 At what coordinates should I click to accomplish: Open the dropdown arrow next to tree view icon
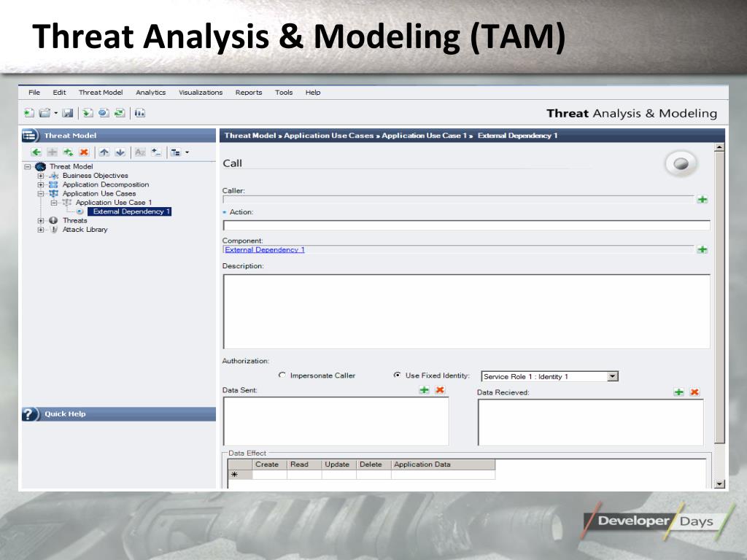point(187,152)
